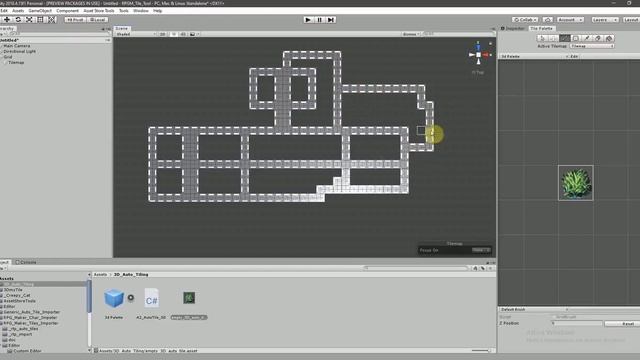The image size is (640, 360).
Task: Open the Tilemap Focus On dropdown
Action: [481, 250]
